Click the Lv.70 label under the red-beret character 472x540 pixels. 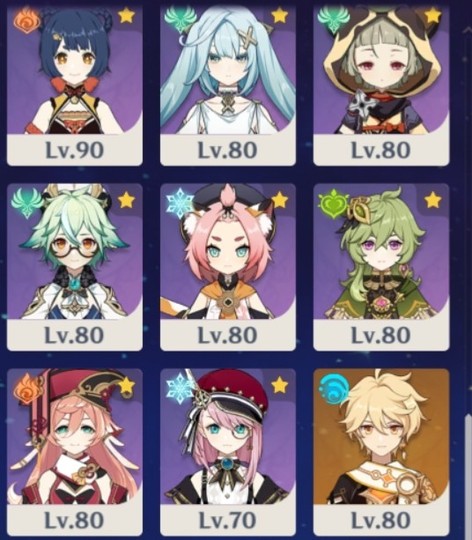click(228, 521)
